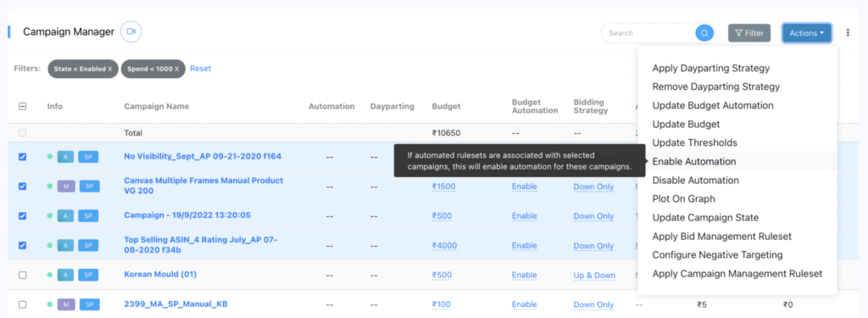Uncheck the No Visibility_Sept_AP campaign checkbox
This screenshot has width=868, height=318.
click(x=23, y=157)
